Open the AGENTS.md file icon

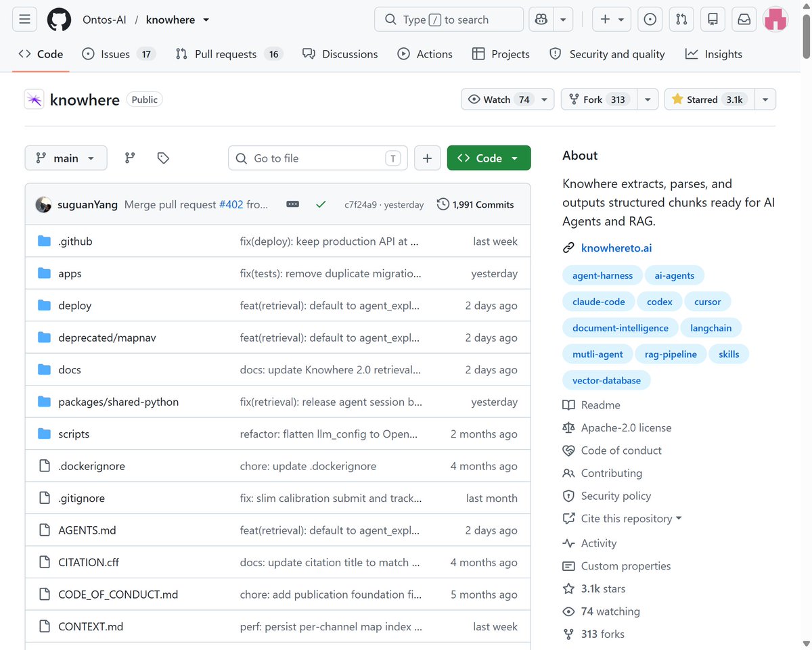(45, 530)
